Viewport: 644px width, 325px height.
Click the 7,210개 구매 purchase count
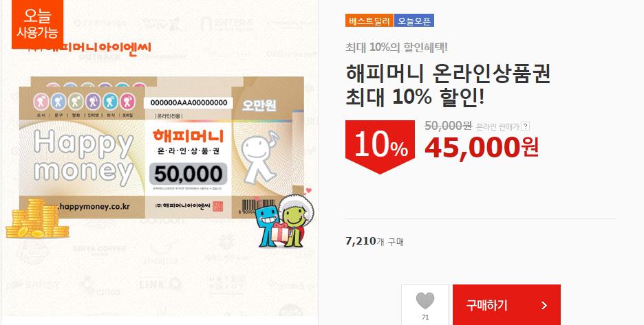click(x=374, y=241)
